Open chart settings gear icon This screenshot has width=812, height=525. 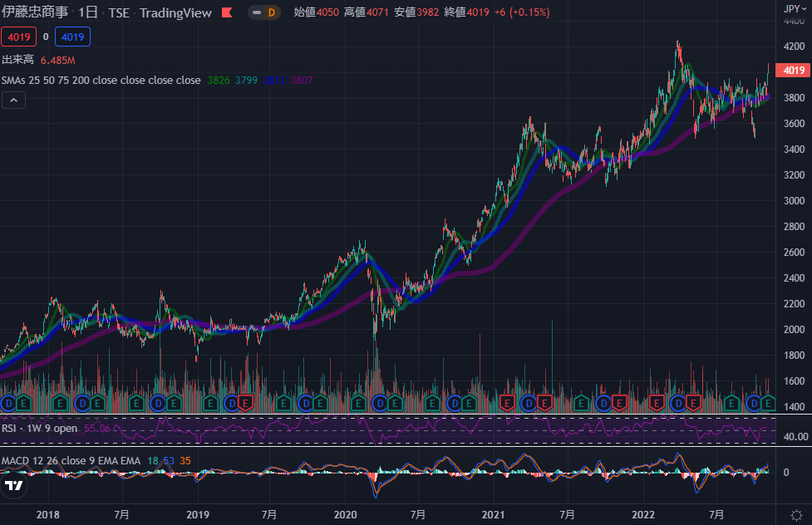tap(795, 515)
